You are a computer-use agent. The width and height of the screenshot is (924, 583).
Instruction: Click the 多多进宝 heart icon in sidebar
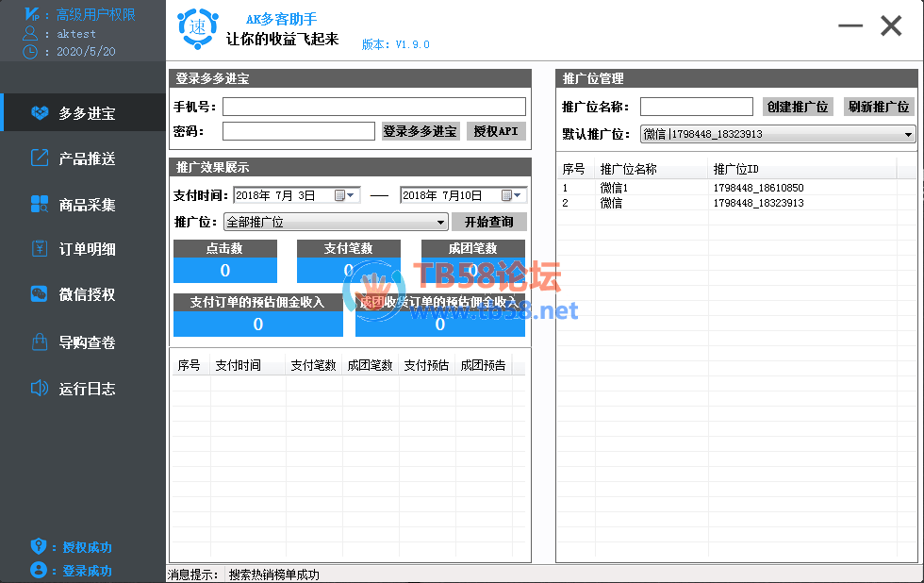click(40, 112)
